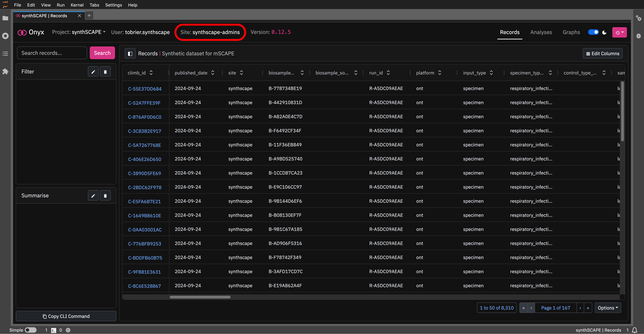This screenshot has height=334, width=644.
Task: Click version number 0.12.5
Action: point(281,32)
